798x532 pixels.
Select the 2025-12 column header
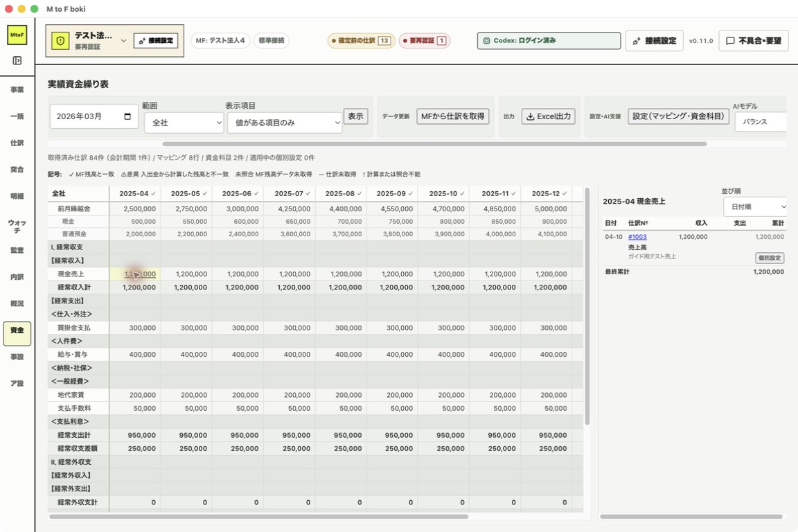[x=547, y=193]
